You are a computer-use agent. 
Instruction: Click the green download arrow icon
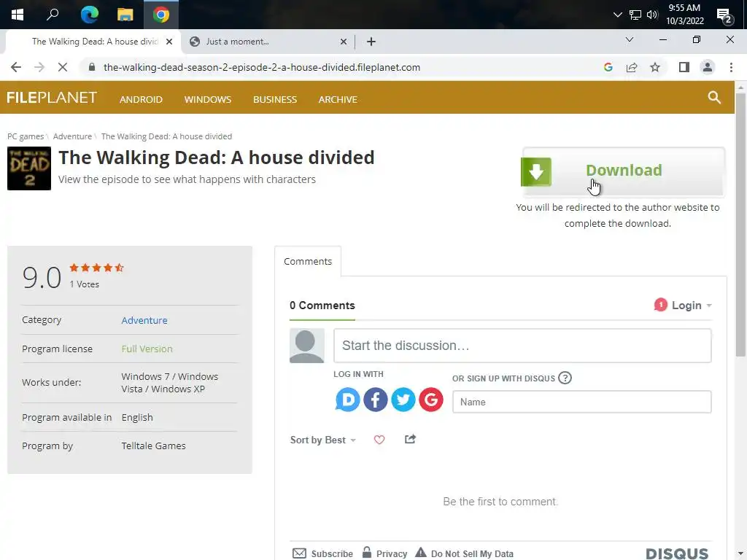pos(536,172)
